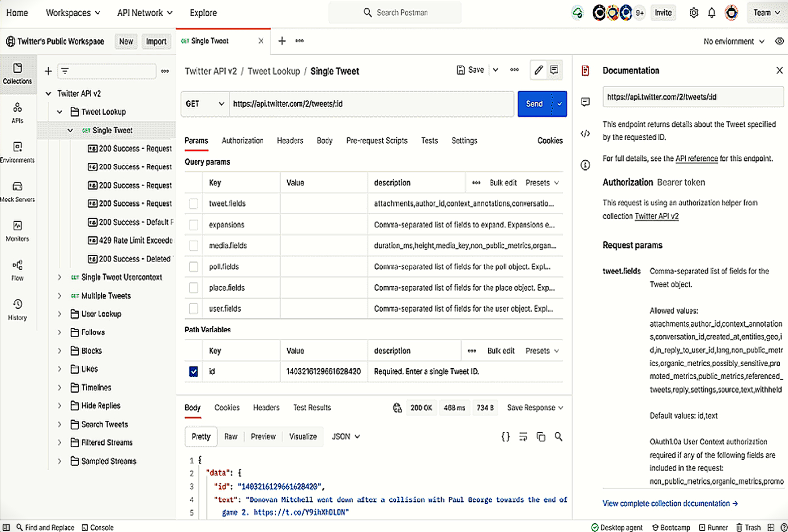Open Monitors in sidebar

[18, 232]
